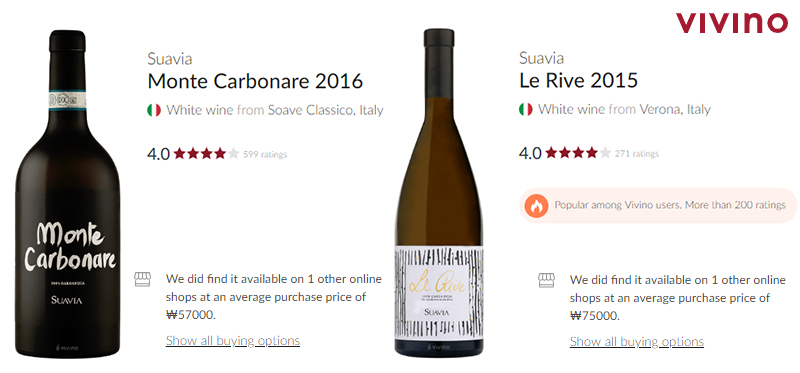Open Le Rive 2015 title
800x373 pixels.
pos(579,81)
